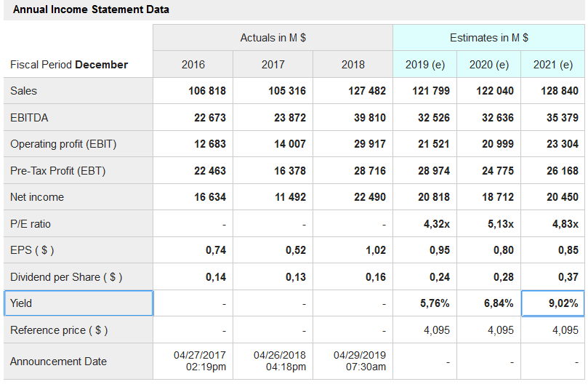Click the Sales row label

click(24, 91)
